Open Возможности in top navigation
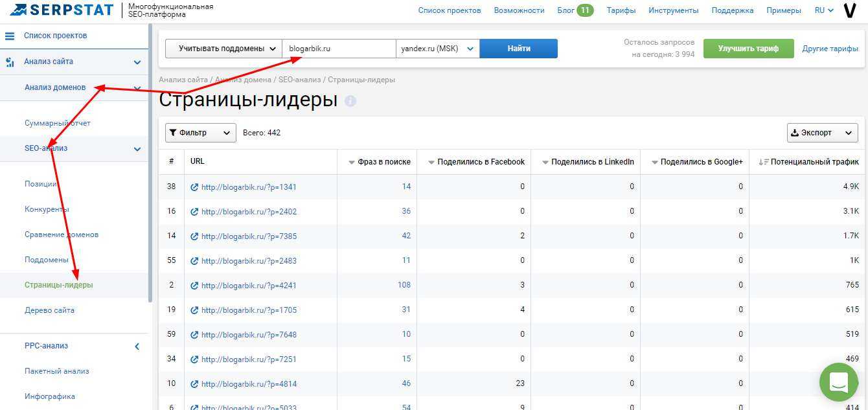This screenshot has width=868, height=410. (519, 10)
